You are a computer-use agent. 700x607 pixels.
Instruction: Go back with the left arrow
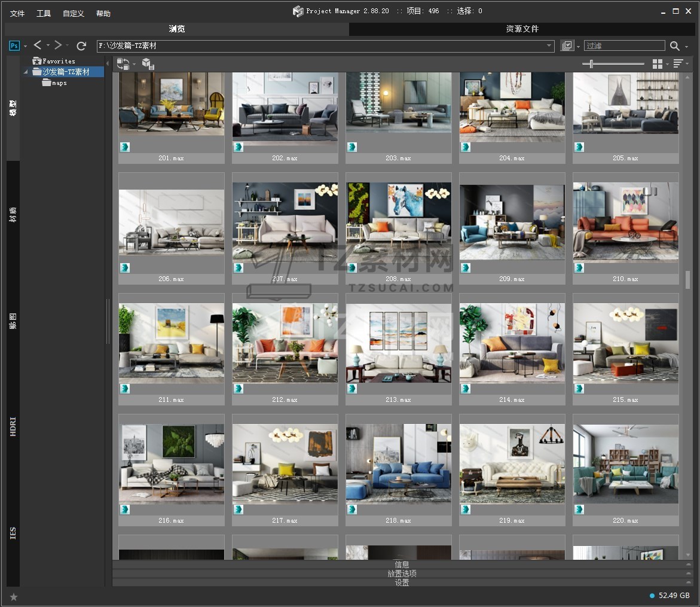[38, 45]
